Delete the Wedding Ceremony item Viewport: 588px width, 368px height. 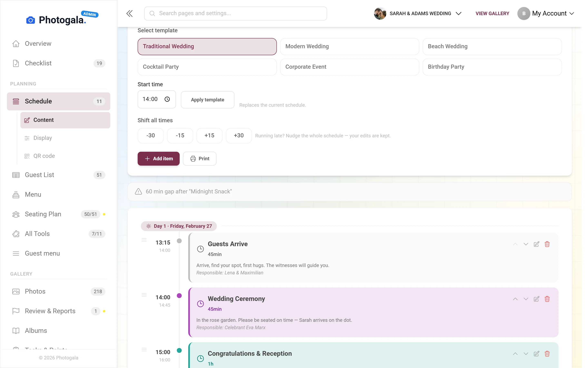(x=547, y=299)
